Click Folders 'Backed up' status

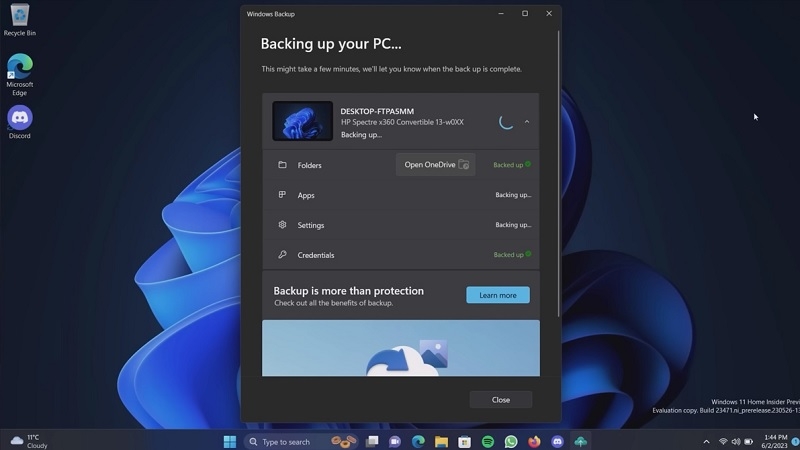tap(512, 165)
